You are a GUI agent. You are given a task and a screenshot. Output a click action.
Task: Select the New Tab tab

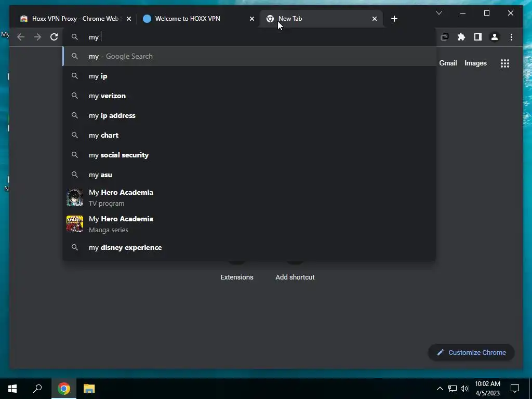click(321, 19)
